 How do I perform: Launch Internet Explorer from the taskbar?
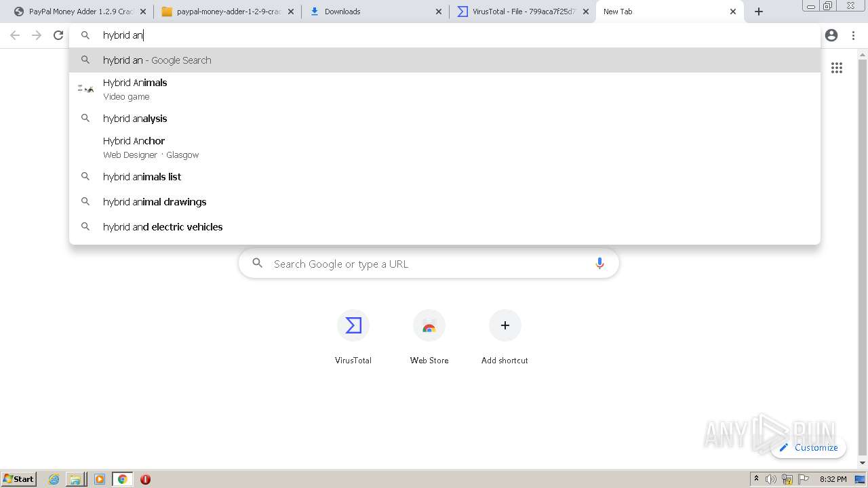click(x=54, y=479)
